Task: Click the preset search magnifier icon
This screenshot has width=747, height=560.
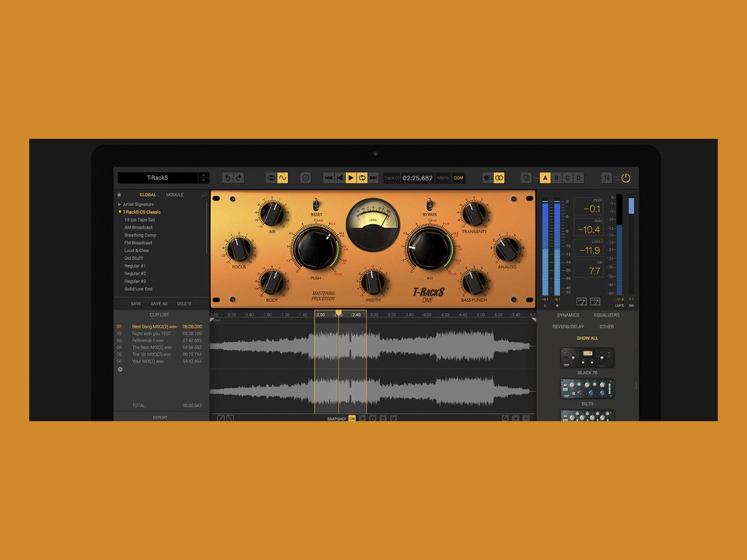Action: click(204, 194)
